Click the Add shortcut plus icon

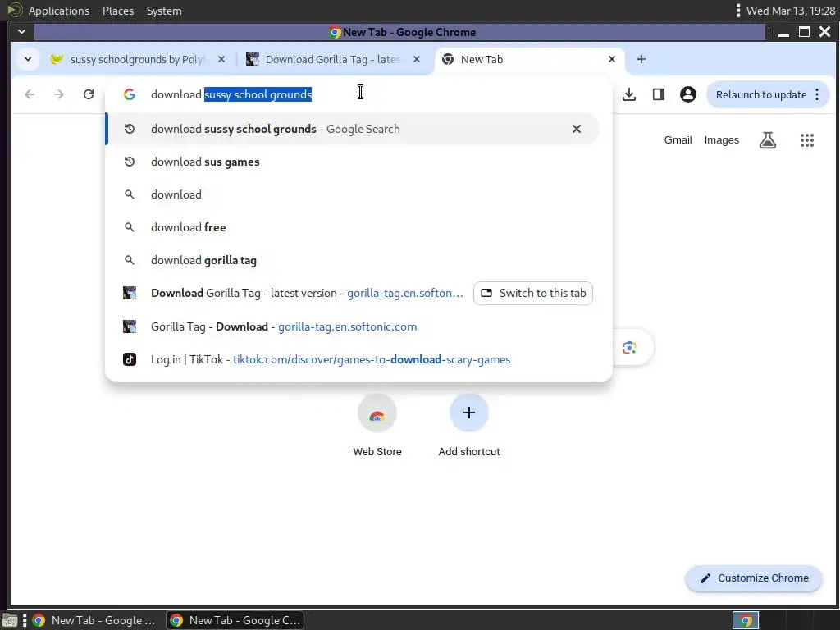tap(468, 413)
